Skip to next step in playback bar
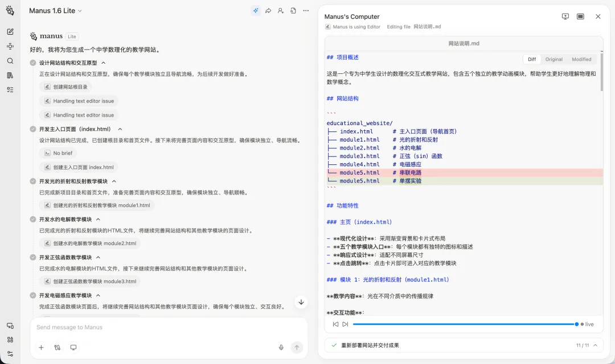This screenshot has width=615, height=364. point(345,324)
